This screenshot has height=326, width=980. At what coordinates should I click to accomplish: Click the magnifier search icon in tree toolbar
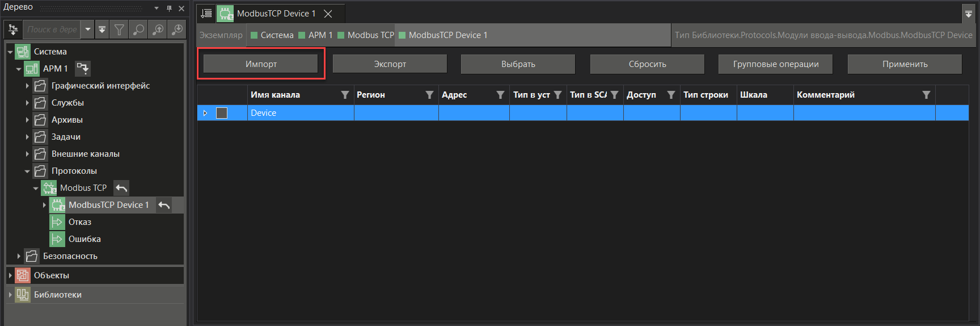(138, 30)
